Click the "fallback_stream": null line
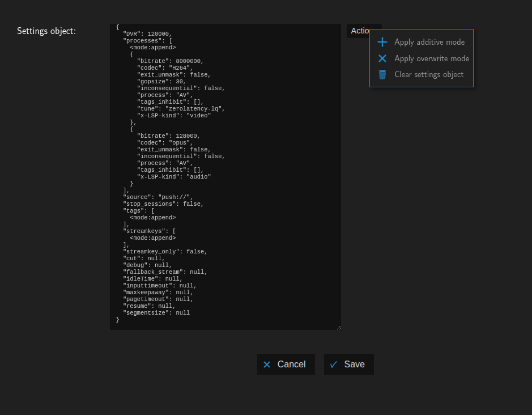Viewport: 532px width, 415px height. [x=165, y=272]
